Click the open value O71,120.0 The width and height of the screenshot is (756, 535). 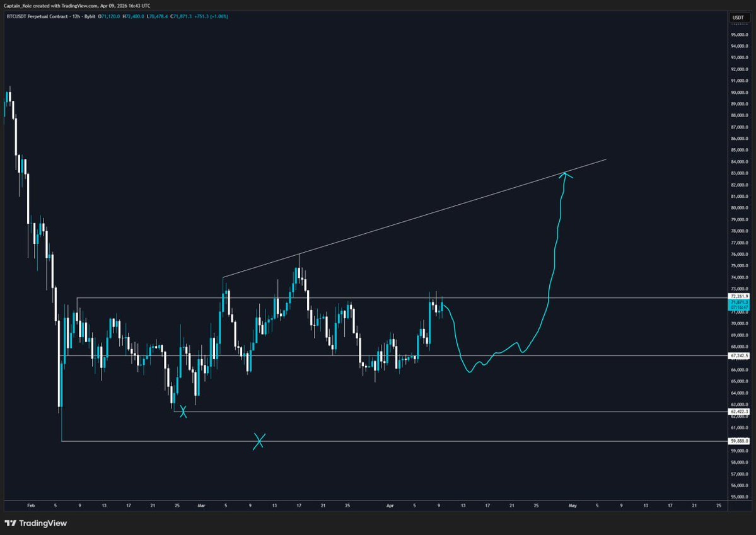pyautogui.click(x=109, y=16)
